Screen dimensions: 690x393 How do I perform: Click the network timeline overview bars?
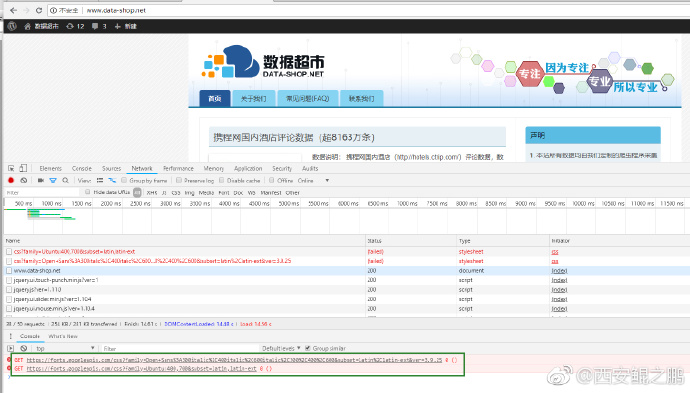[40, 214]
